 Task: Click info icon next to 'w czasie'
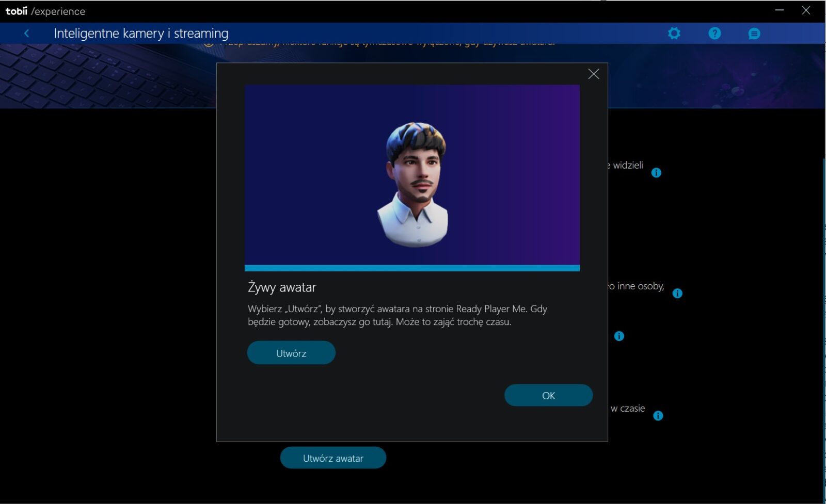pyautogui.click(x=658, y=416)
